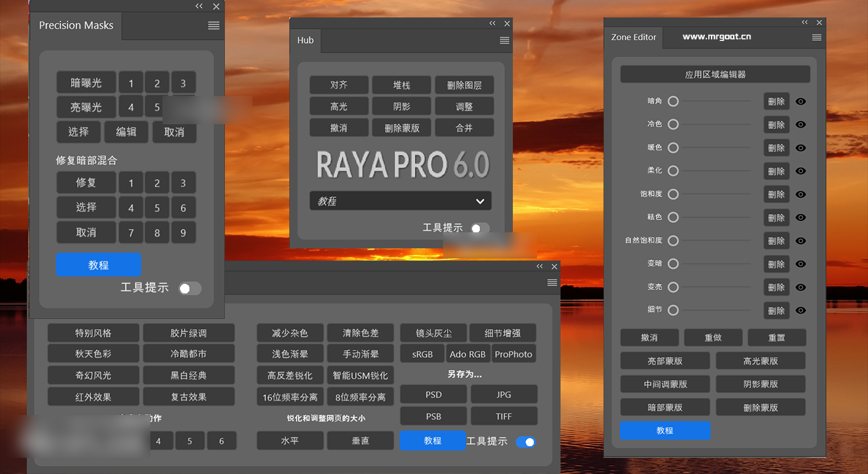The image size is (868, 474).
Task: Select the Zone Editor tab
Action: click(x=634, y=38)
